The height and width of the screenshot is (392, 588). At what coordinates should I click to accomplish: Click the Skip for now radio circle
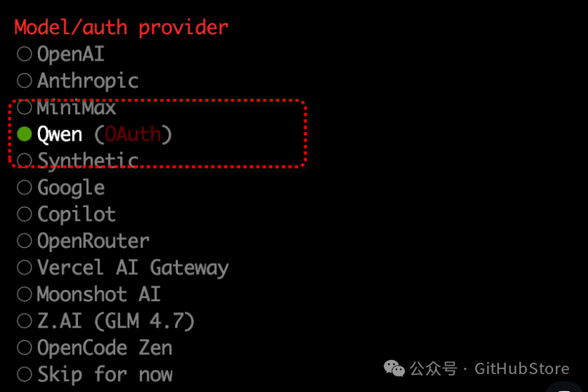[x=24, y=374]
